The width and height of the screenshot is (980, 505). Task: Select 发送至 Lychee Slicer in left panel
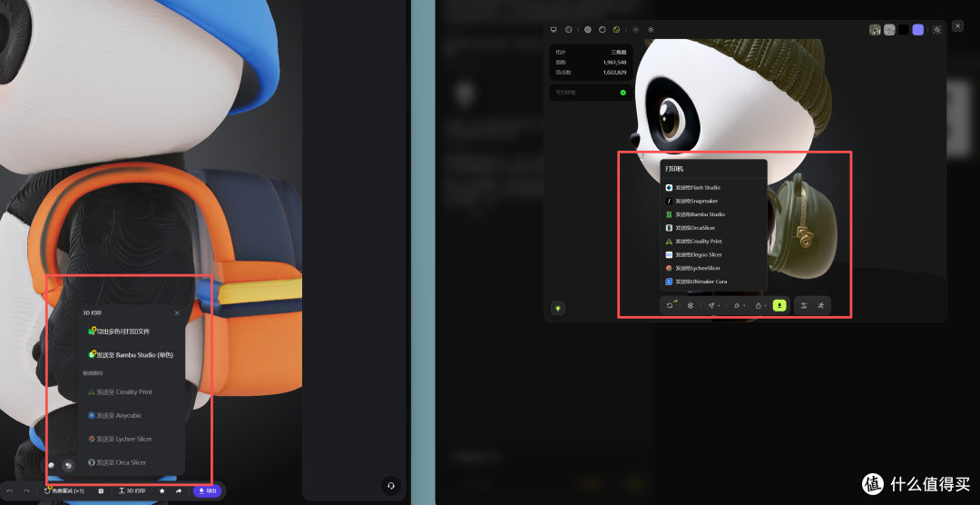132,440
